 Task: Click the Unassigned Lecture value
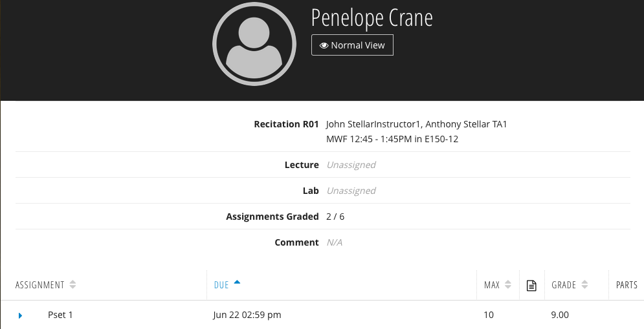(x=351, y=165)
